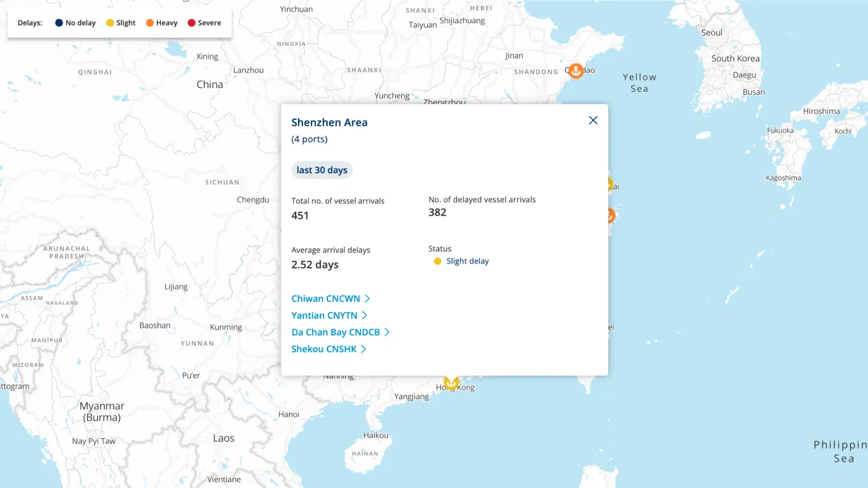Select the last 30 days period

[322, 170]
